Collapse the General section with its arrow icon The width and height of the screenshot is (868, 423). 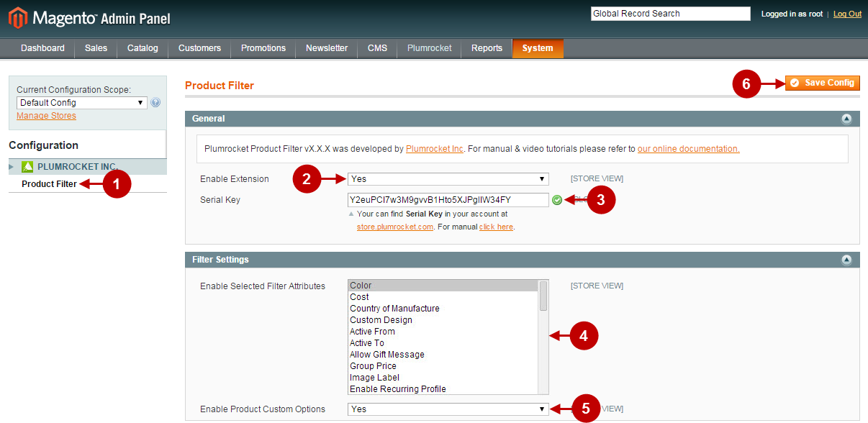click(846, 119)
